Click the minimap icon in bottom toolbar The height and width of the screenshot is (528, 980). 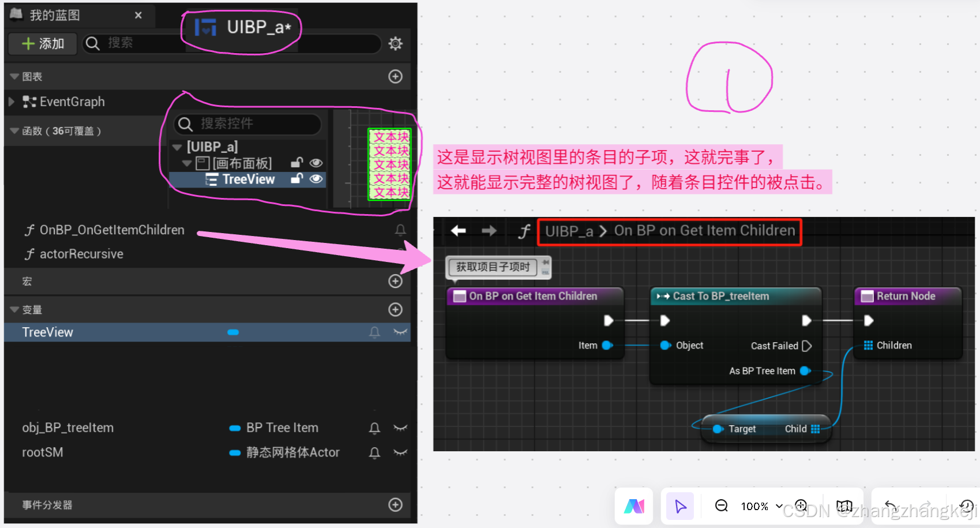(x=844, y=506)
